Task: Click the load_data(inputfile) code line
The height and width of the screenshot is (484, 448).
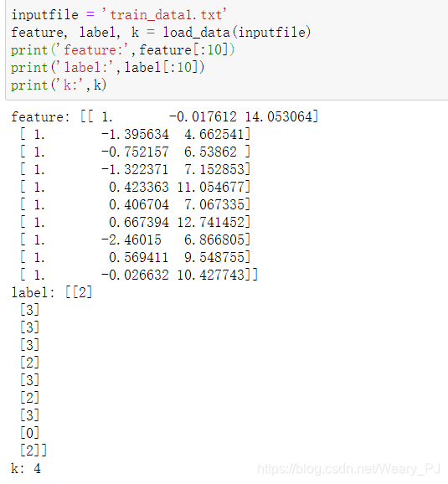Action: coord(161,33)
